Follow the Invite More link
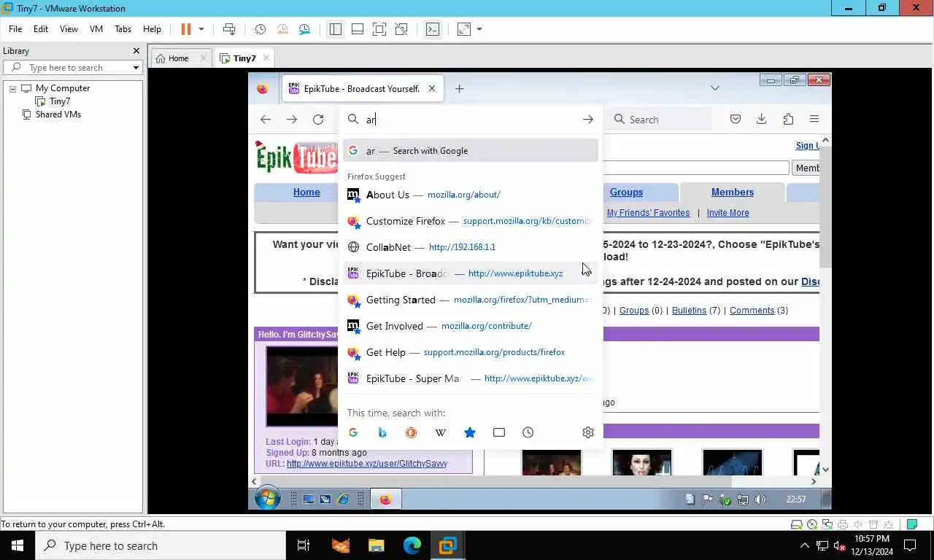The image size is (934, 560). point(727,213)
